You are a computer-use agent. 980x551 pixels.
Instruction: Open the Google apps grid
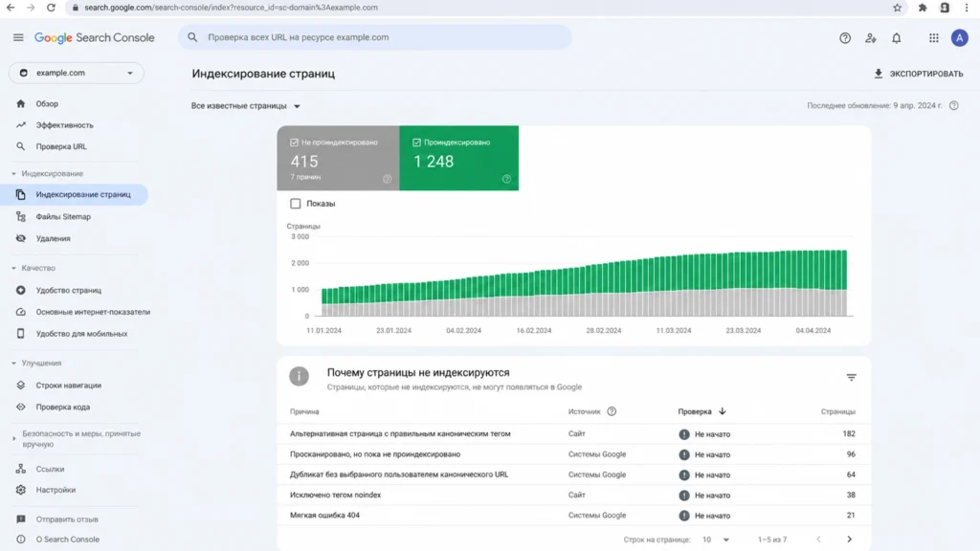point(934,38)
